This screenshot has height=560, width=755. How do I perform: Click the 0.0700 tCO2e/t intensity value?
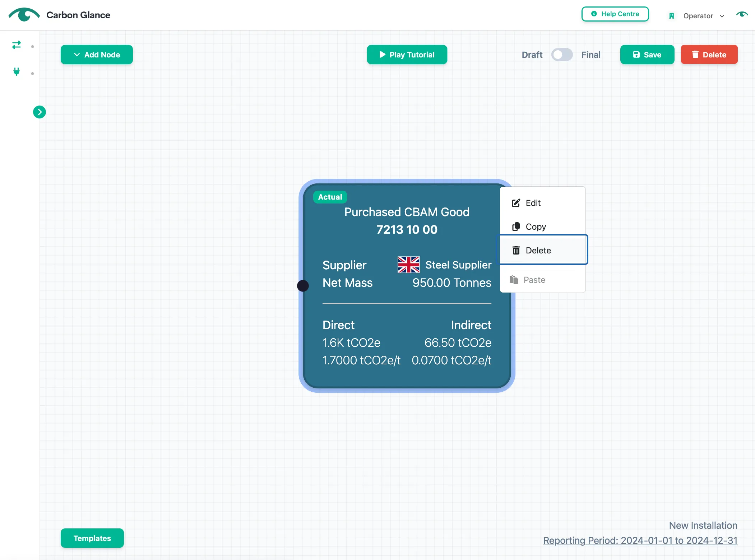coord(451,360)
